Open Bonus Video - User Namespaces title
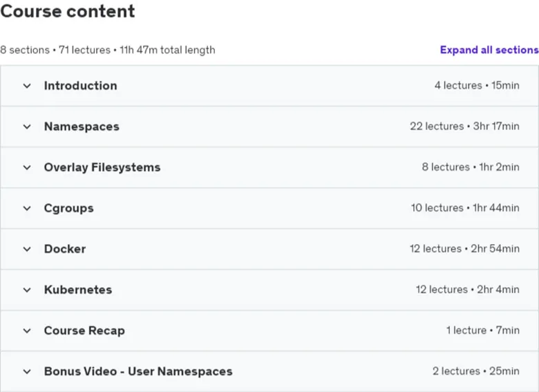 [138, 371]
